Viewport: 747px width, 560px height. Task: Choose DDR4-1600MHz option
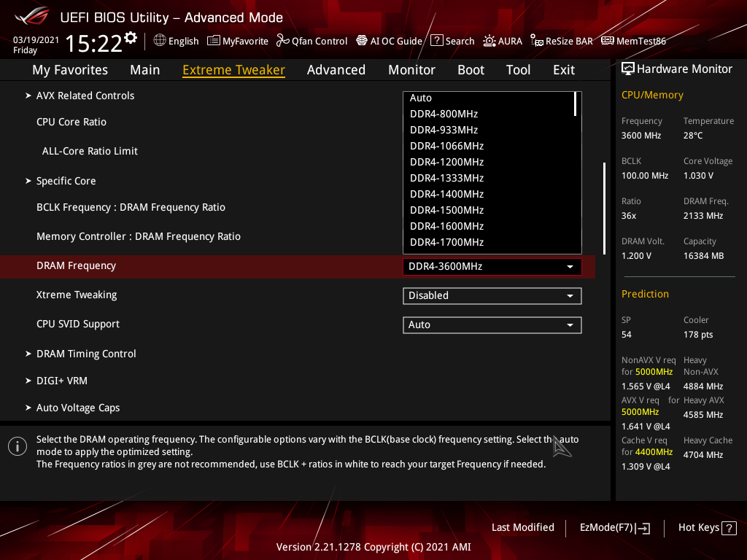click(489, 226)
